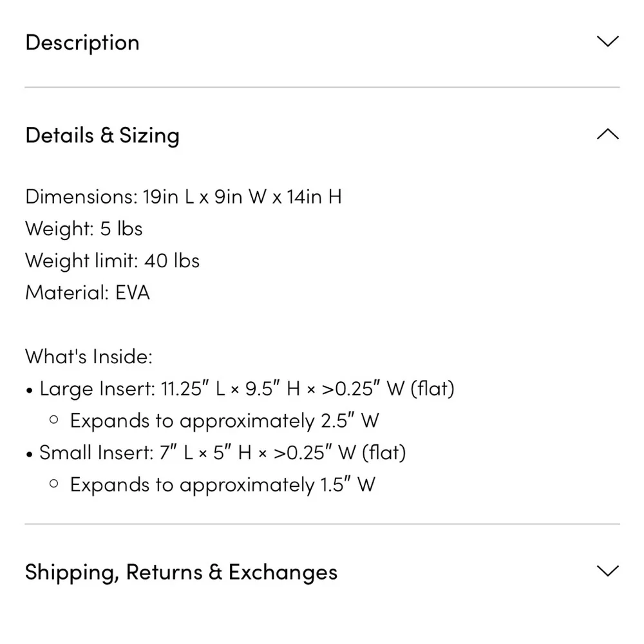This screenshot has width=644, height=644.
Task: Open Shipping, Returns & Exchanges heading
Action: coord(181,572)
